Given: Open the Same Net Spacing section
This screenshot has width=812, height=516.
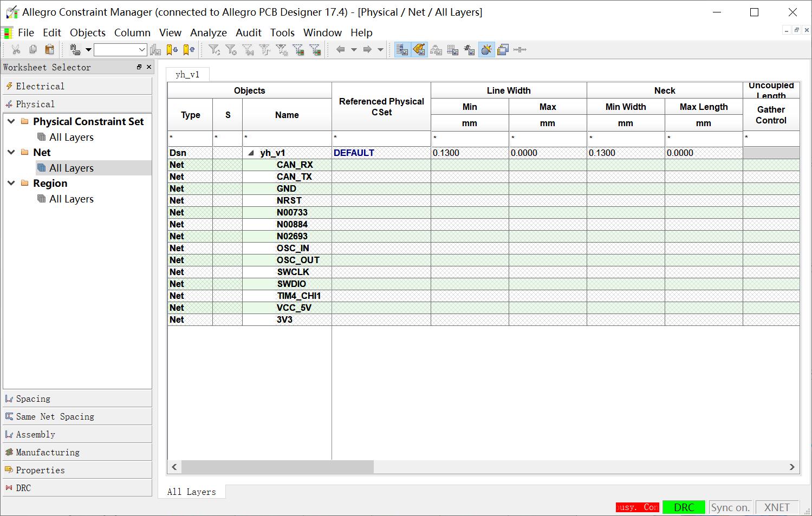Looking at the screenshot, I should [x=77, y=416].
